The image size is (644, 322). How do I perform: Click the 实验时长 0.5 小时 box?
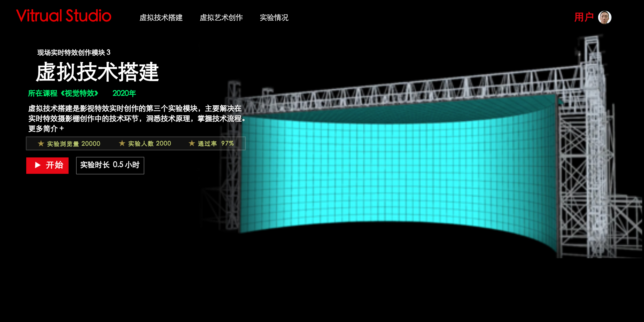click(x=110, y=165)
